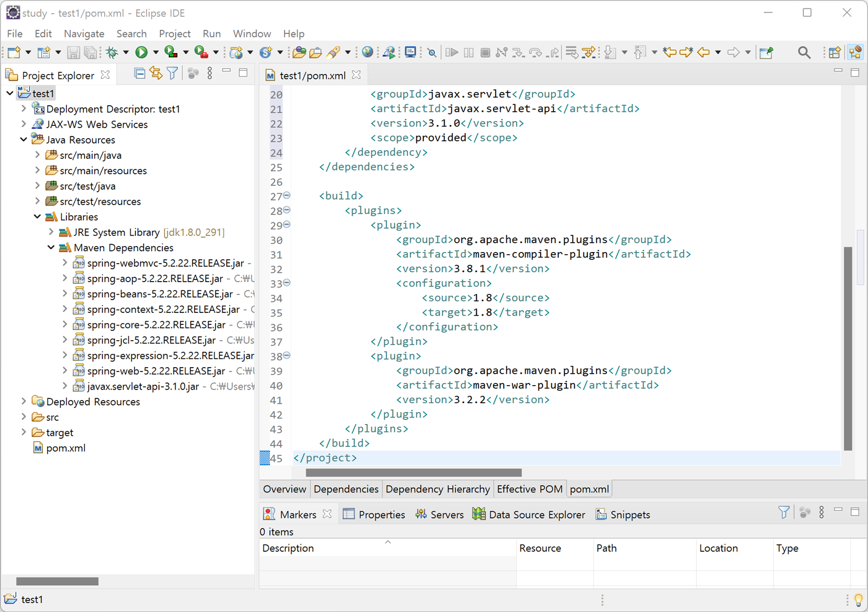Image resolution: width=868 pixels, height=612 pixels.
Task: Open the File menu
Action: 14,33
